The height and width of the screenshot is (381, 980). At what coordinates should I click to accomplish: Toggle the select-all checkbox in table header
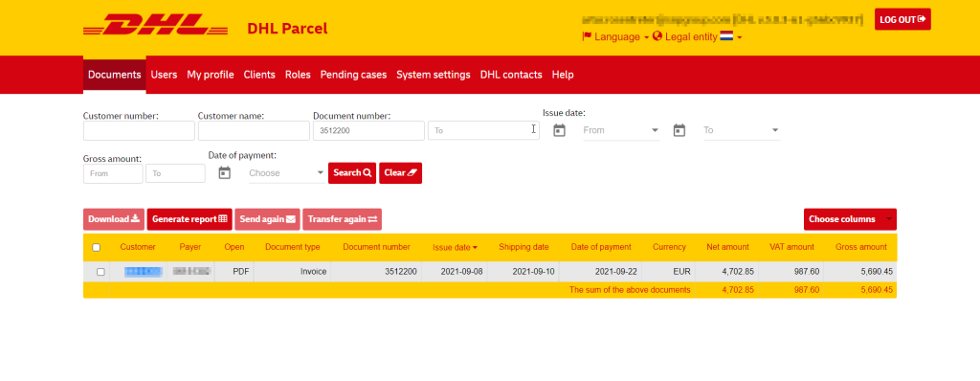[x=97, y=248]
